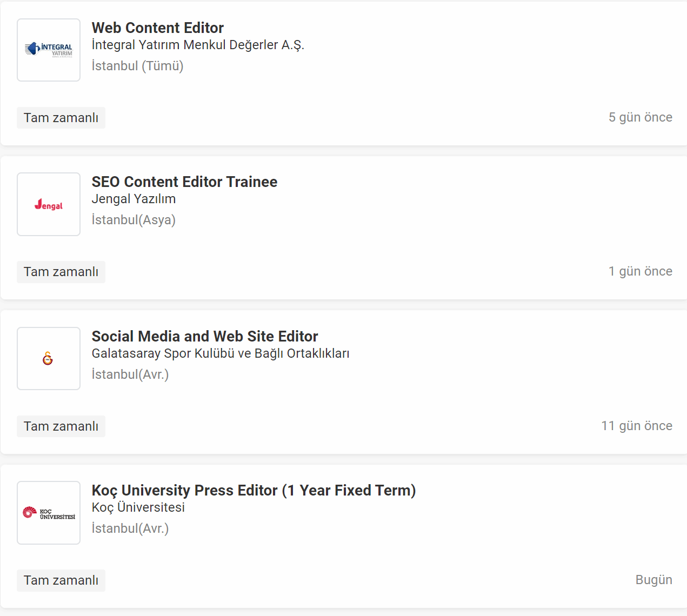The image size is (687, 616).
Task: Click Galatasaray Spor Kulübü ve Bağlı Ortaklıkları
Action: (x=221, y=353)
